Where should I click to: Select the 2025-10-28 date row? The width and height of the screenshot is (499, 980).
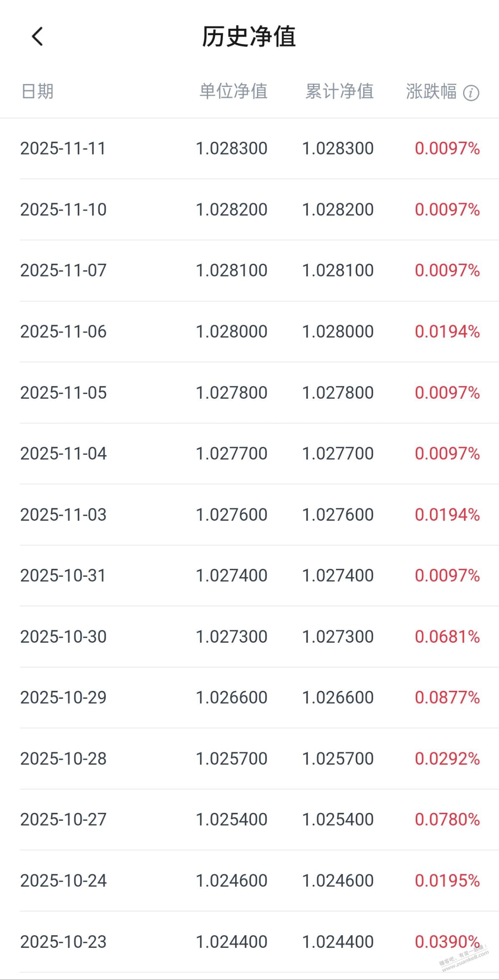[x=63, y=759]
